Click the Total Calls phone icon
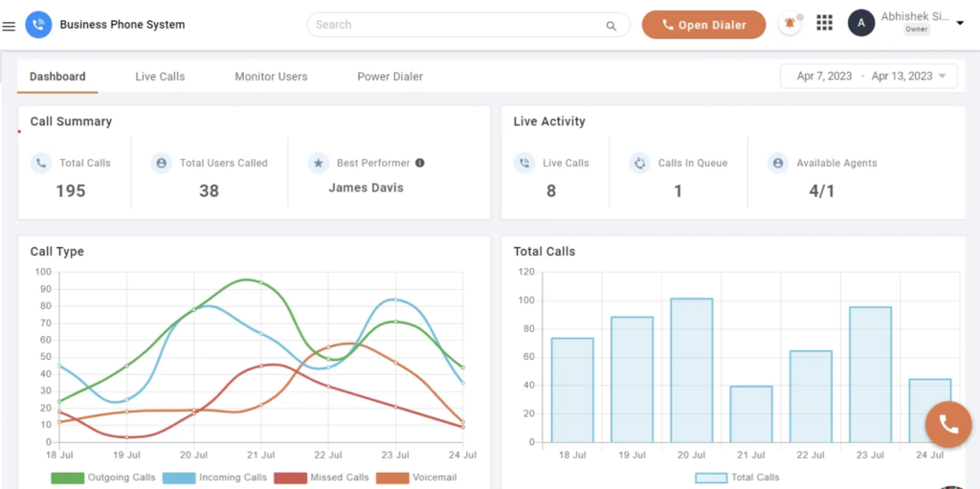Viewport: 980px width, 489px height. click(x=41, y=164)
